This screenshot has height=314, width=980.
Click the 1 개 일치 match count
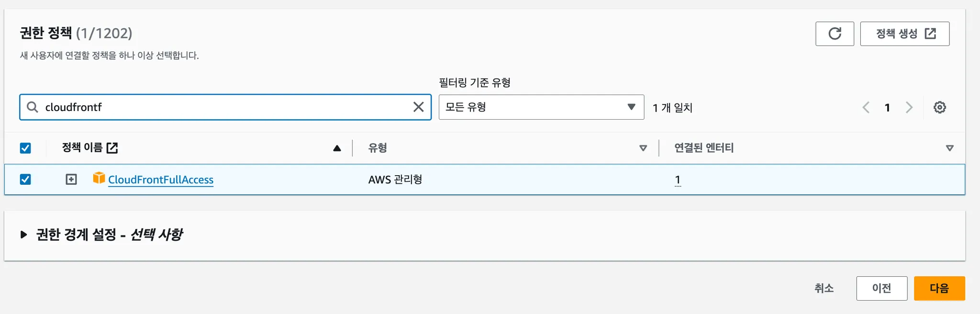coord(672,108)
